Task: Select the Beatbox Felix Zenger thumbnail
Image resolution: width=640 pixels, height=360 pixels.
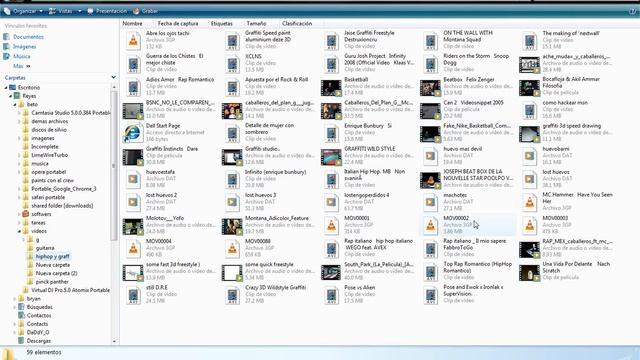Action: 430,88
